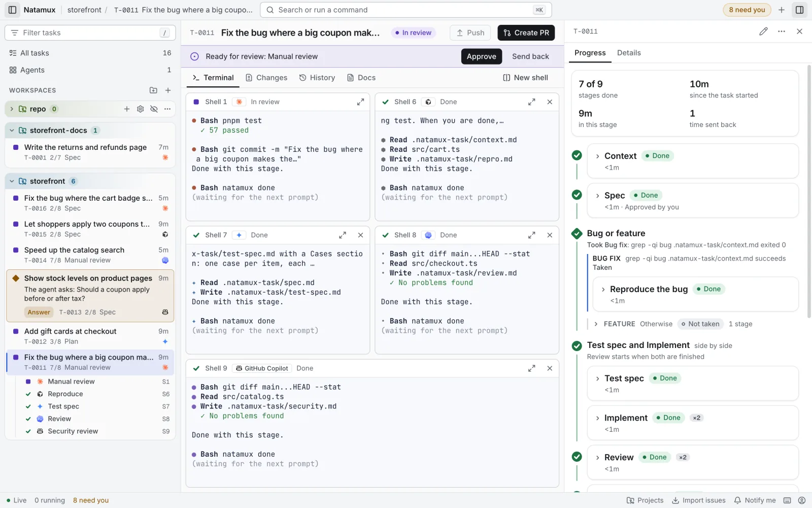Add a workspace with the plus icon
The width and height of the screenshot is (812, 508).
[x=168, y=90]
